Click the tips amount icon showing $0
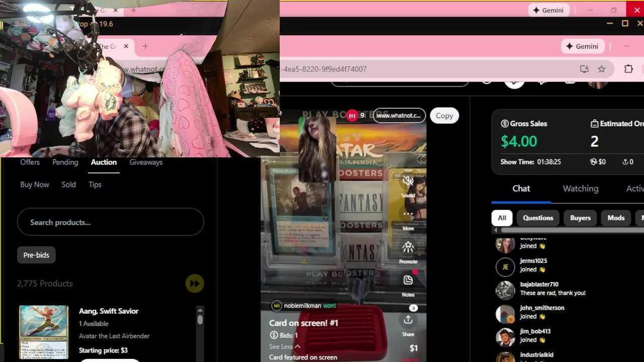 click(x=594, y=162)
